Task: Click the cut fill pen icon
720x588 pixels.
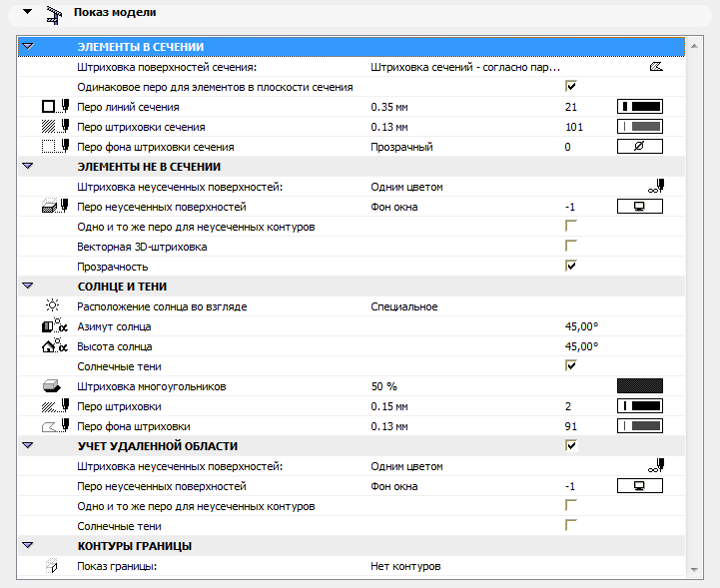Action: 54,127
